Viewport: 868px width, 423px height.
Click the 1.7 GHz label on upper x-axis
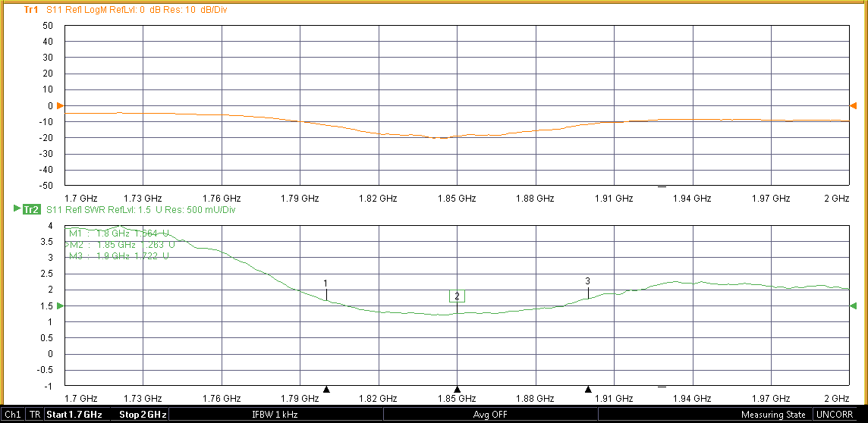81,198
